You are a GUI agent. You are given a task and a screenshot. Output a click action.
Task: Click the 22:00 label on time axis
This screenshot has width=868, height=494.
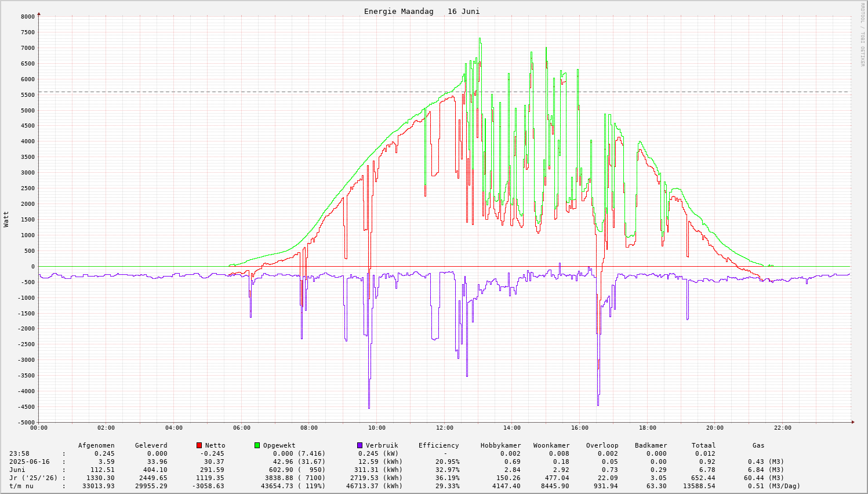coord(782,428)
